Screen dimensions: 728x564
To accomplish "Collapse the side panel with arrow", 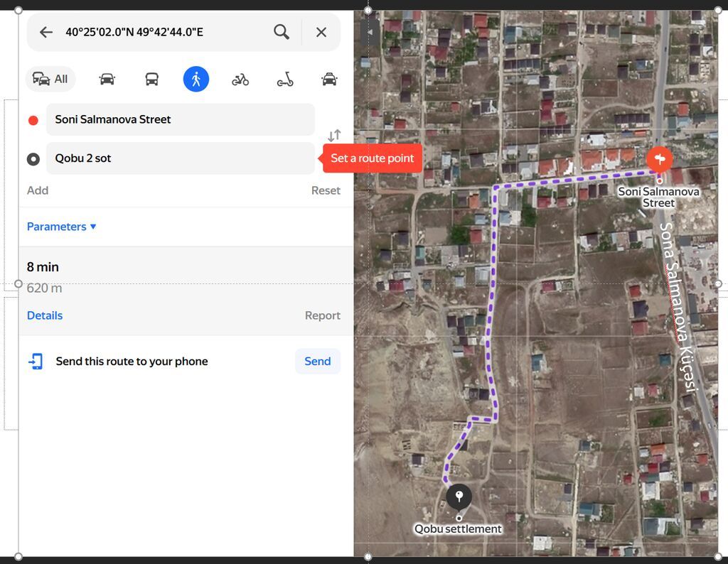I will [370, 32].
